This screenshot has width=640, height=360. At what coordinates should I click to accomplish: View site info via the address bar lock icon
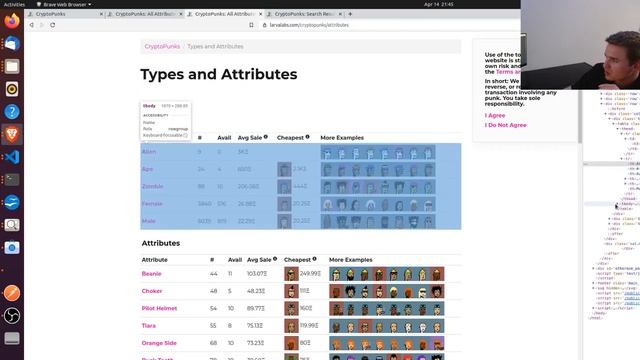[x=264, y=25]
